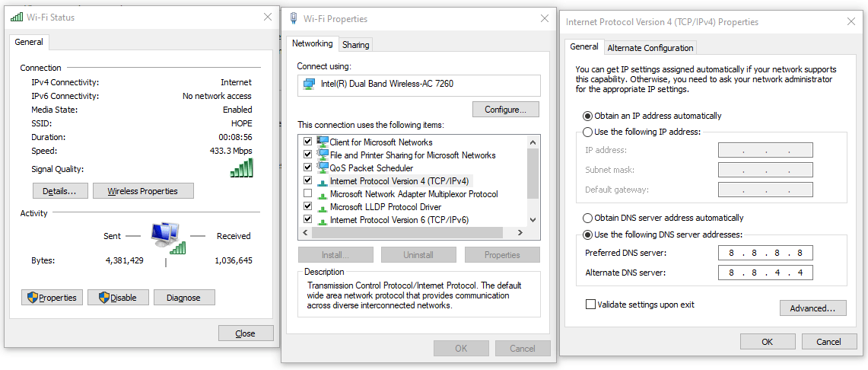The image size is (868, 370).
Task: Click the Wi-Fi Status signal bars title icon
Action: tap(17, 18)
